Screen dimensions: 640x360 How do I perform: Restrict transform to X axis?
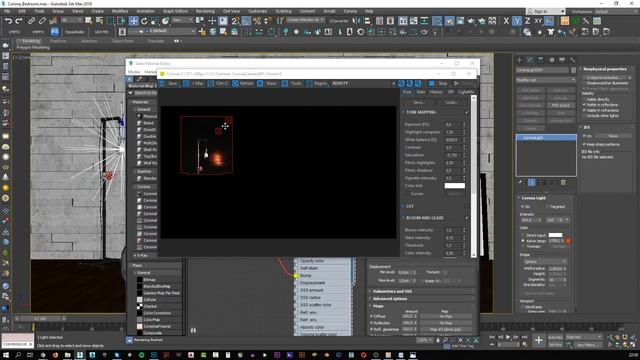pyautogui.click(x=506, y=21)
